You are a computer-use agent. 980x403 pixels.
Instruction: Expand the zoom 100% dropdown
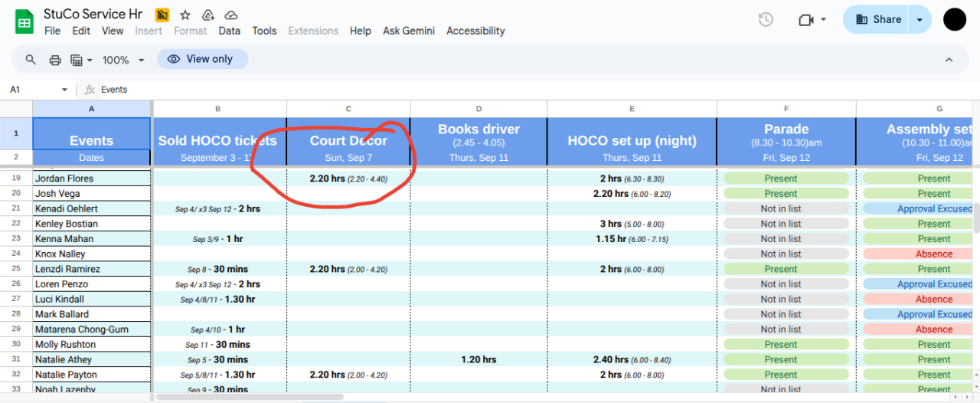click(x=122, y=60)
